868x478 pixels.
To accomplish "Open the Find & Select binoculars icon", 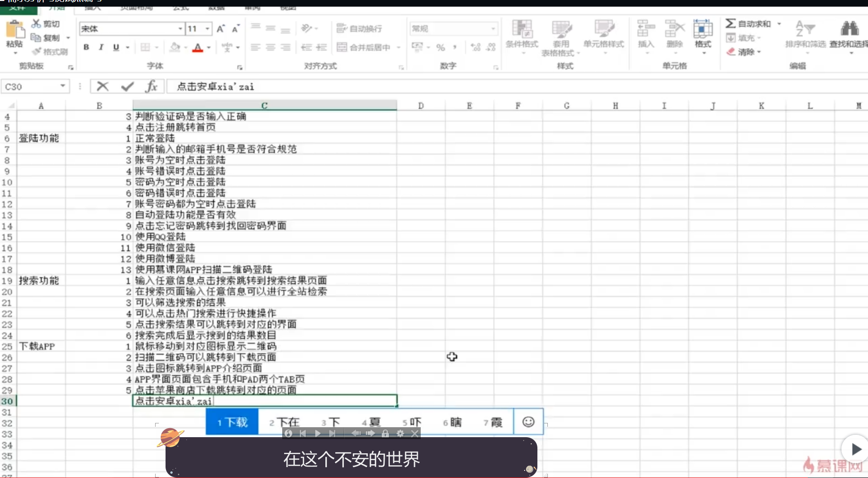I will (x=850, y=28).
